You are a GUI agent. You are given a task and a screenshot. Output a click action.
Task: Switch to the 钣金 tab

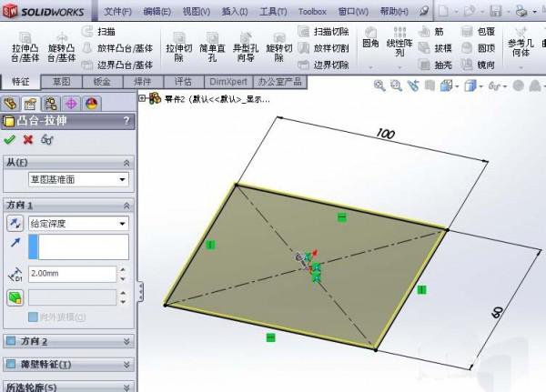[102, 82]
